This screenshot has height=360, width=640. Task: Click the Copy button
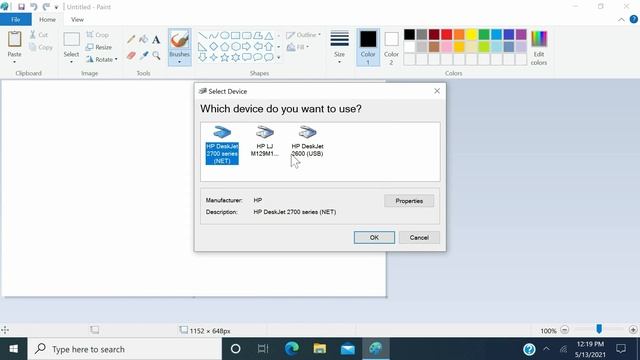coord(41,47)
